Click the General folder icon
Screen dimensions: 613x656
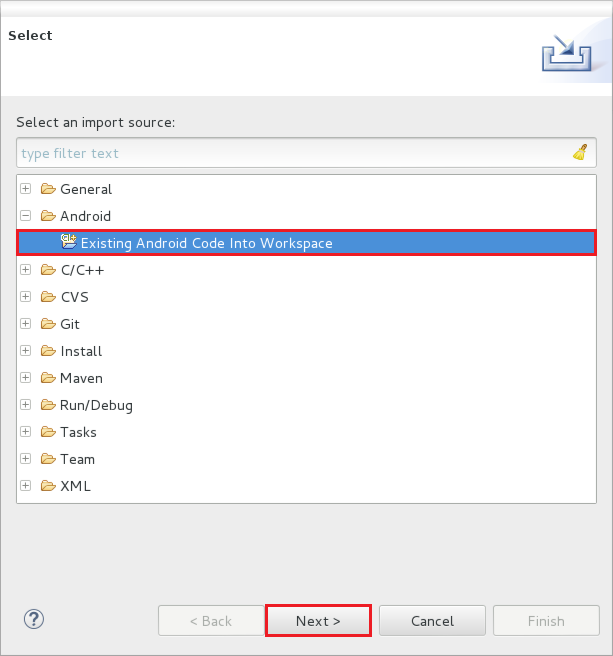click(x=48, y=189)
